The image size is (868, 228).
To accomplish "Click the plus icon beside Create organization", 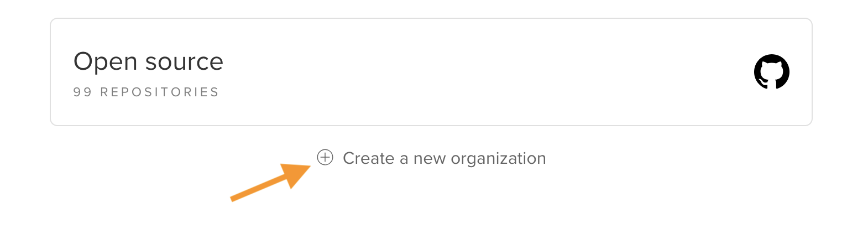I will point(325,158).
